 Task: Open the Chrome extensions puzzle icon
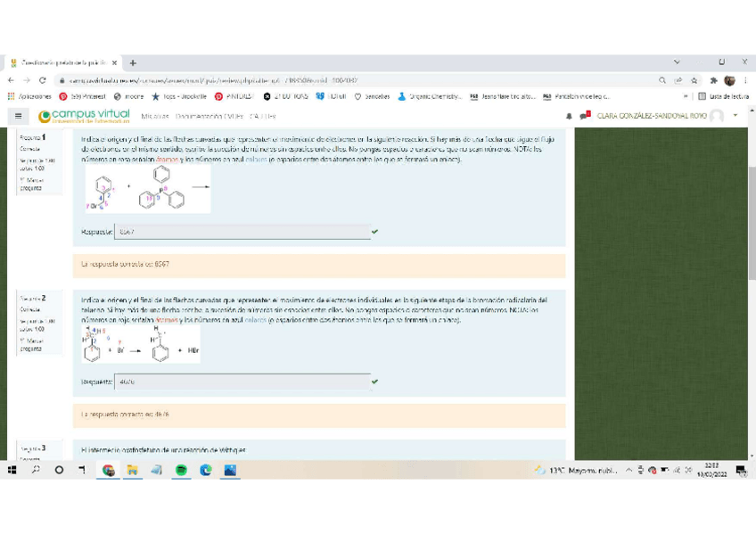713,80
